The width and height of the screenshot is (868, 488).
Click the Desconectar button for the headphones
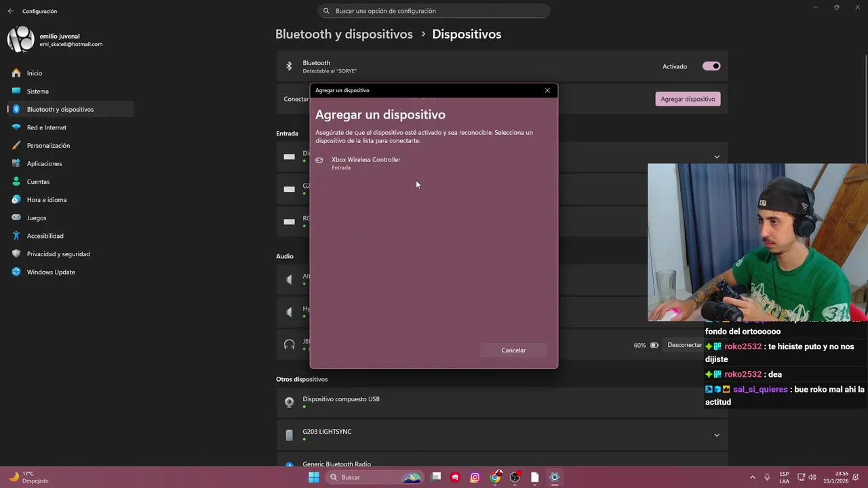coord(684,345)
